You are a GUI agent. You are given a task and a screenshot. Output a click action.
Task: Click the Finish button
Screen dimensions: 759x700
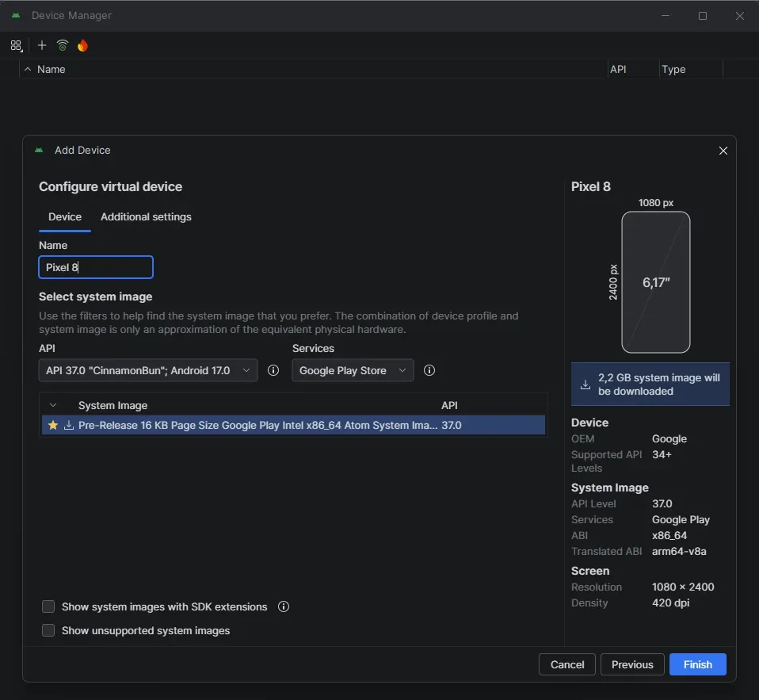pyautogui.click(x=697, y=664)
